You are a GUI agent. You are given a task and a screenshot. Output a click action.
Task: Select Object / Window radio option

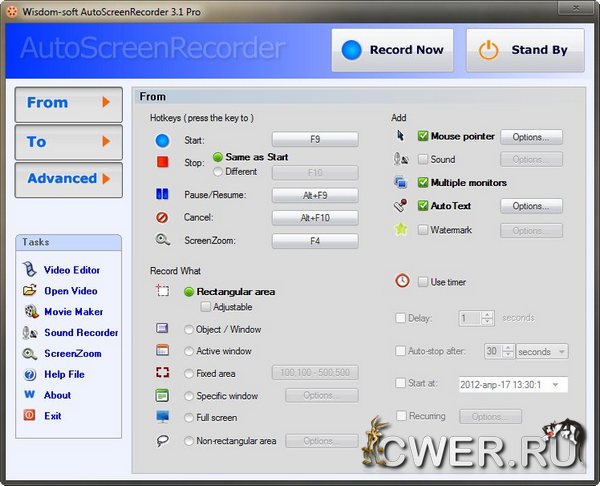click(x=189, y=329)
